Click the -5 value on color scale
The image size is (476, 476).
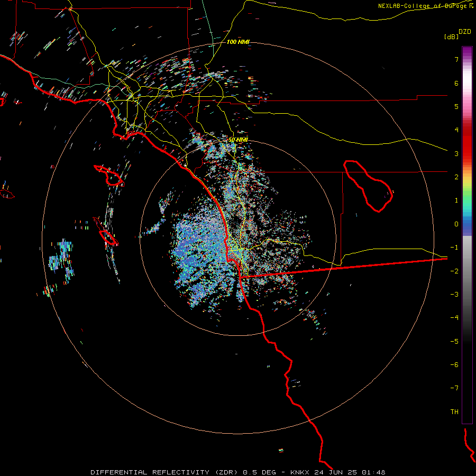(454, 342)
